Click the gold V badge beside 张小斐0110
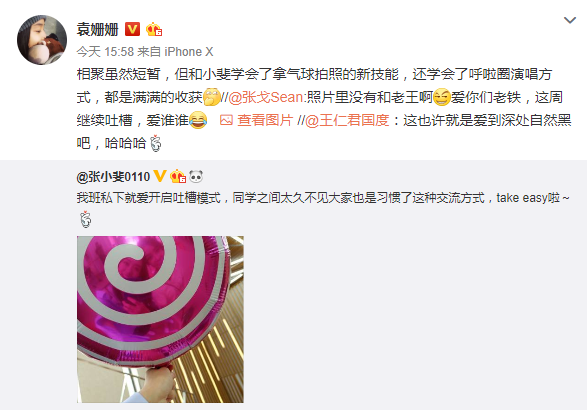Screen dimensions: 587x410 point(160,176)
